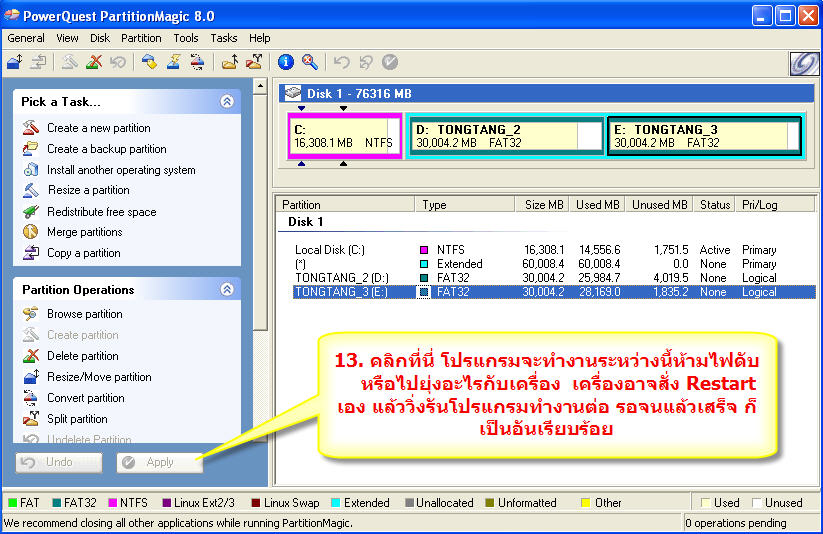Image resolution: width=823 pixels, height=534 pixels.
Task: Click the Merge partitions toolbar icon
Action: pyautogui.click(x=230, y=62)
